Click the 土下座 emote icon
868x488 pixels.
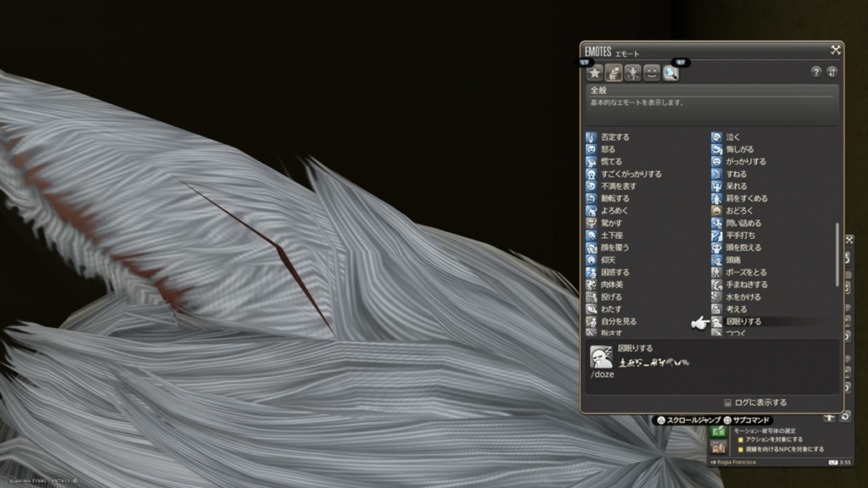pyautogui.click(x=591, y=236)
